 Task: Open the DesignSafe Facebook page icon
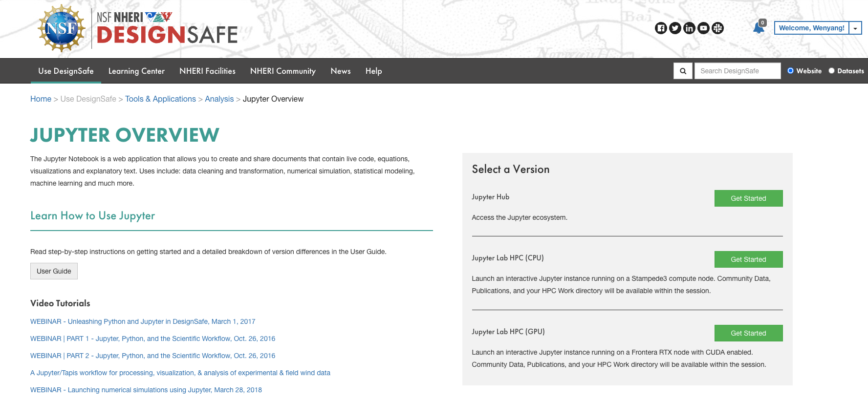[x=661, y=28]
